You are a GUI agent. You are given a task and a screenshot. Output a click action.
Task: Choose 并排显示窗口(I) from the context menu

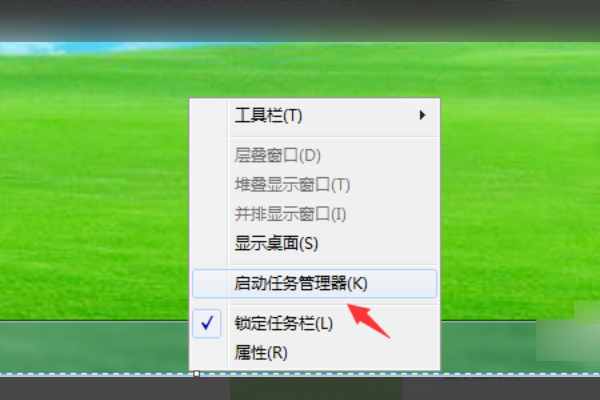pyautogui.click(x=315, y=214)
